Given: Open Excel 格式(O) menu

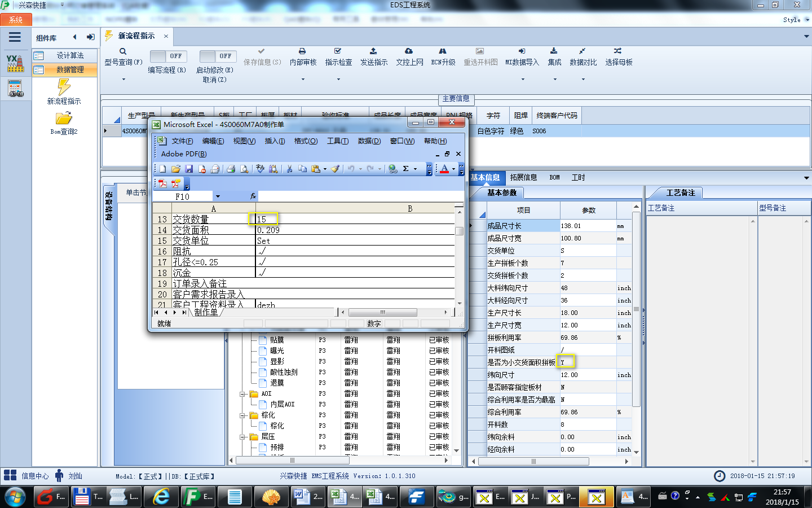Looking at the screenshot, I should point(306,141).
